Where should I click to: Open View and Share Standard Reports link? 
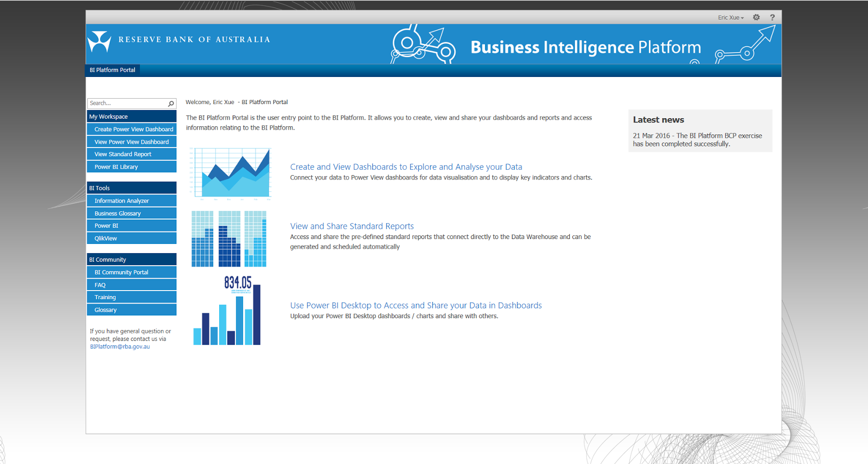pyautogui.click(x=352, y=226)
